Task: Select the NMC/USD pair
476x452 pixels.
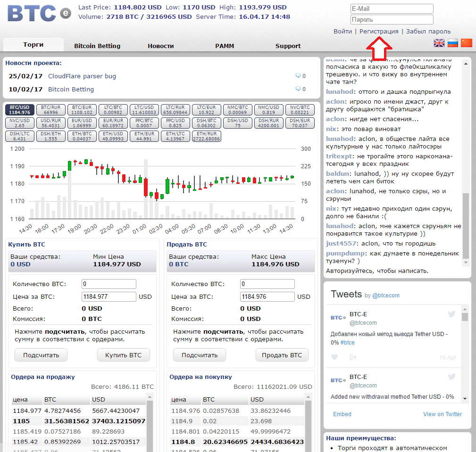Action: [268, 110]
